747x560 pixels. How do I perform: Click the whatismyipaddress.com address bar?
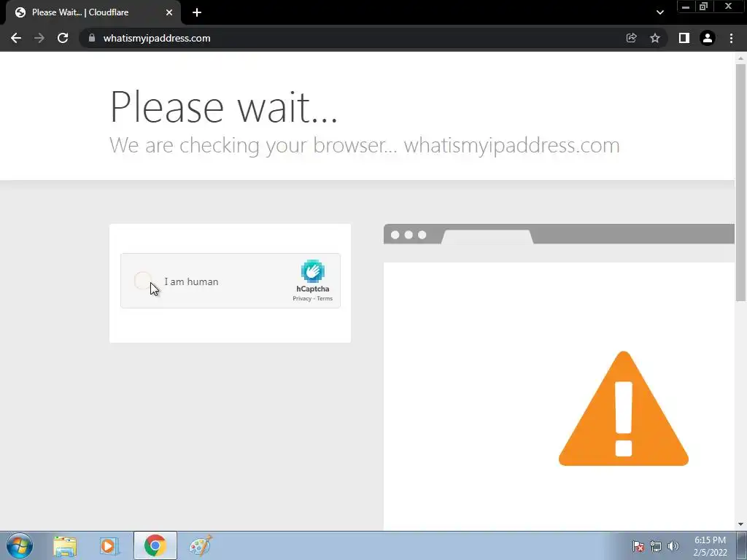tap(352, 38)
